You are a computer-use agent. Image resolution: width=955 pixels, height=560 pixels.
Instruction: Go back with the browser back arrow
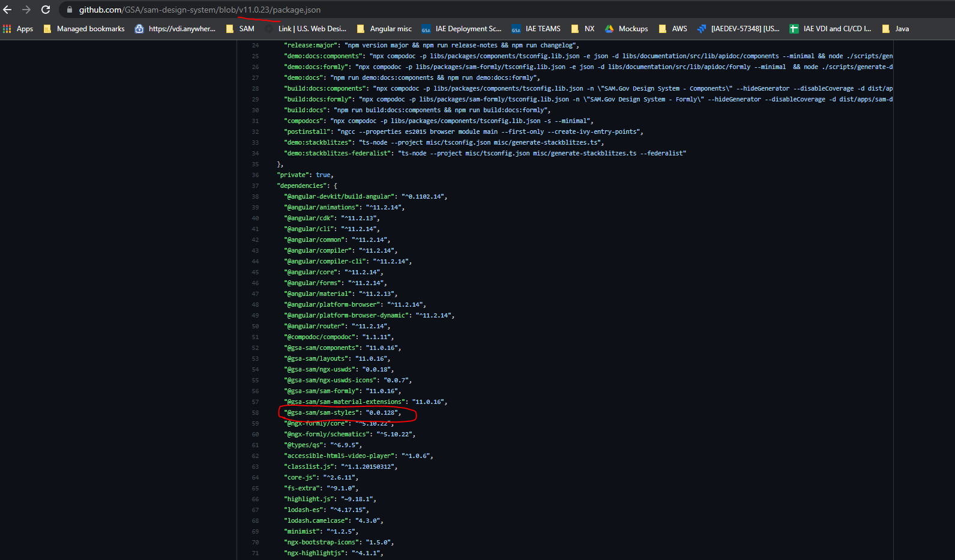[7, 10]
